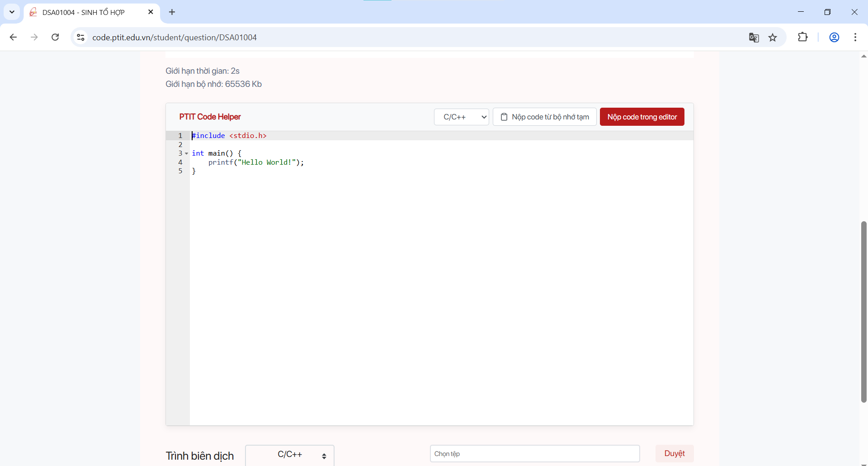Image resolution: width=868 pixels, height=466 pixels.
Task: Open the tab search chevron
Action: point(12,12)
